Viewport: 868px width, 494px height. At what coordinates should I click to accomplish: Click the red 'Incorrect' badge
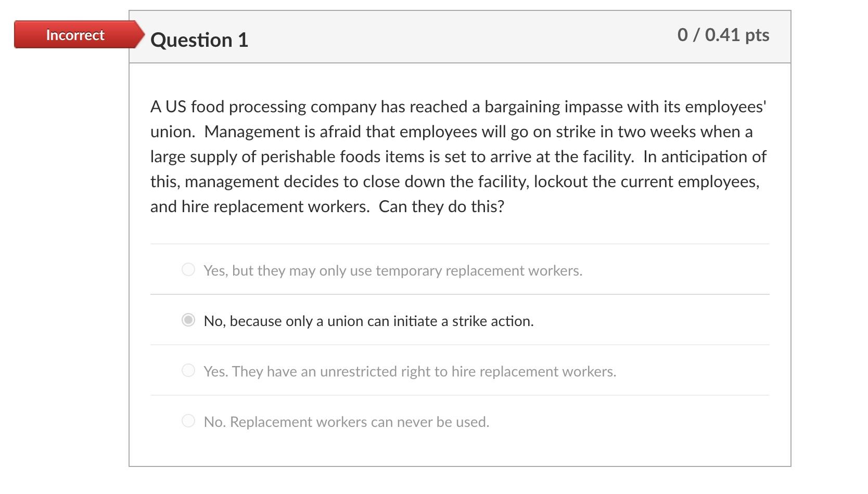tap(75, 35)
